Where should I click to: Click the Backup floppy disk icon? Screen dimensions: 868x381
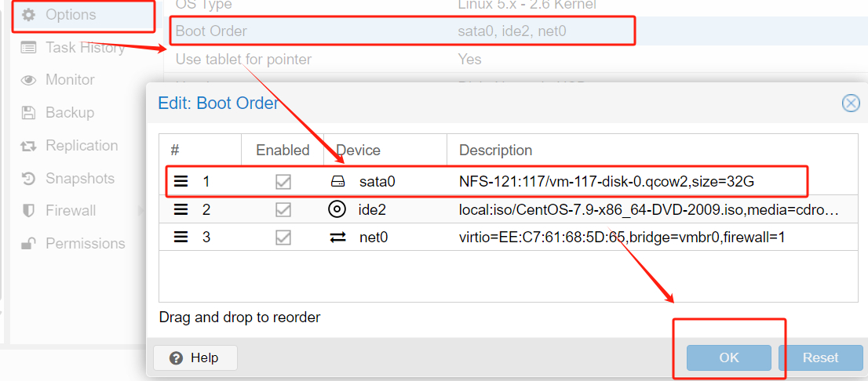tap(28, 114)
